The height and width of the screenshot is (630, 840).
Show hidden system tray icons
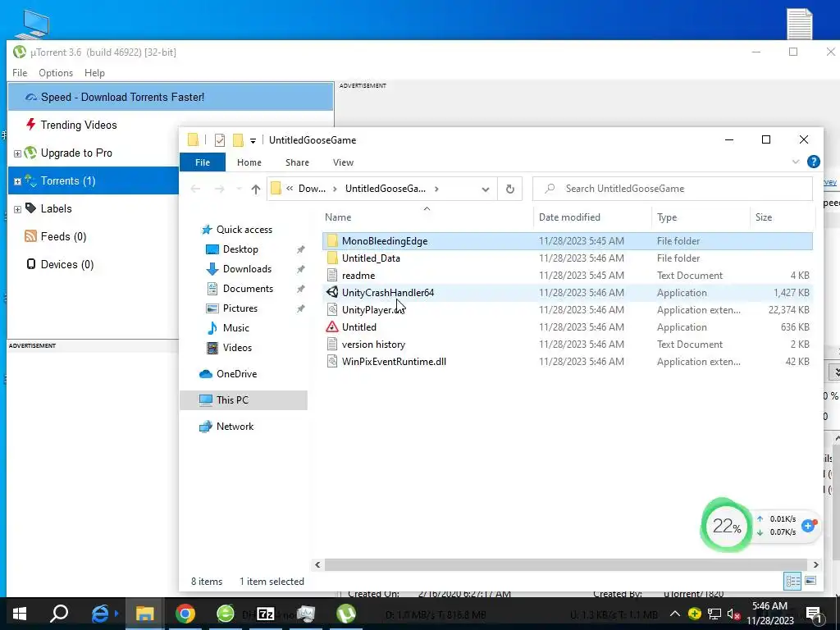(675, 614)
